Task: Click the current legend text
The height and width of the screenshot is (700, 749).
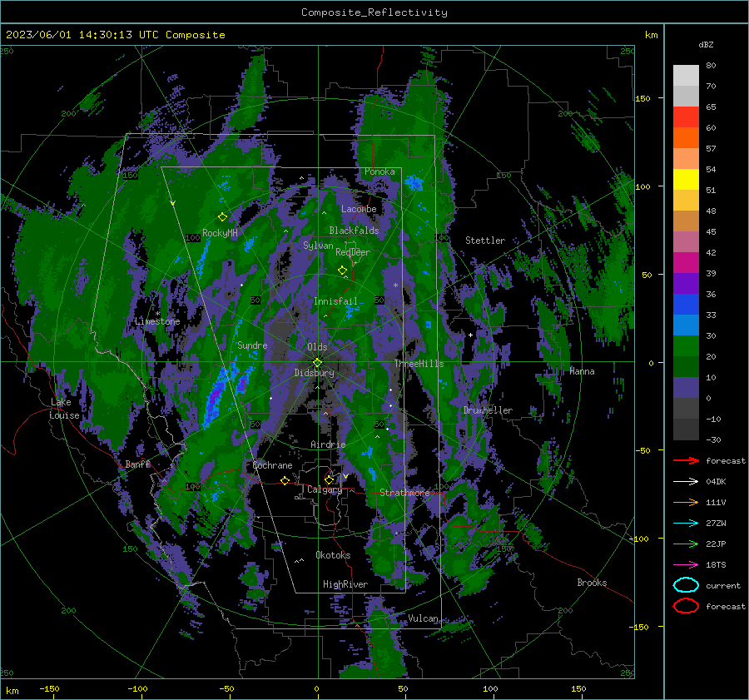Action: point(723,586)
